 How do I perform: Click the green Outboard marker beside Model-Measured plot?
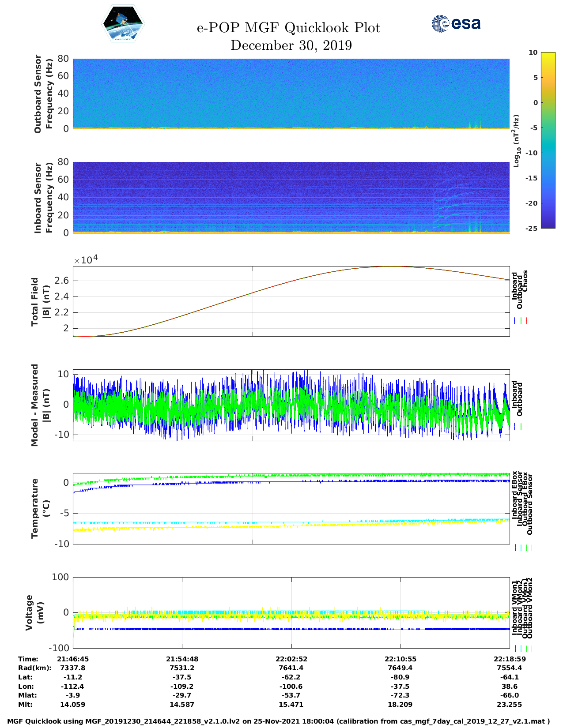(521, 427)
